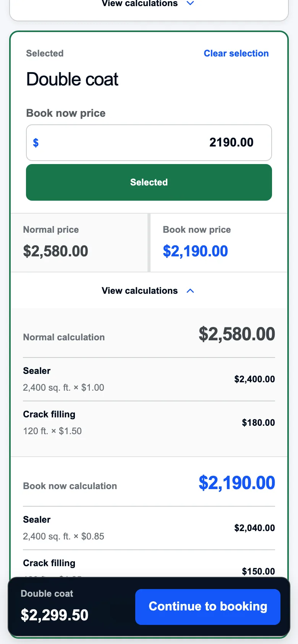Select the Book now price $2,190.00 card
This screenshot has height=644, width=298.
click(x=219, y=243)
